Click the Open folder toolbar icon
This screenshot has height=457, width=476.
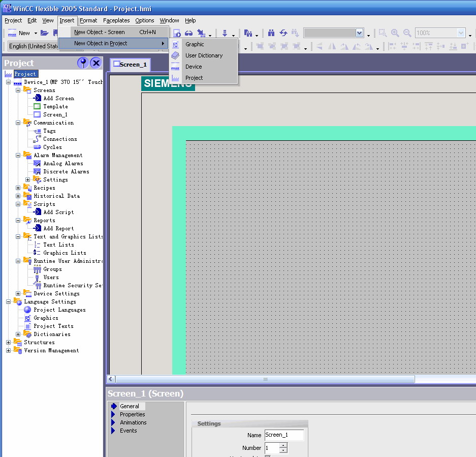45,33
